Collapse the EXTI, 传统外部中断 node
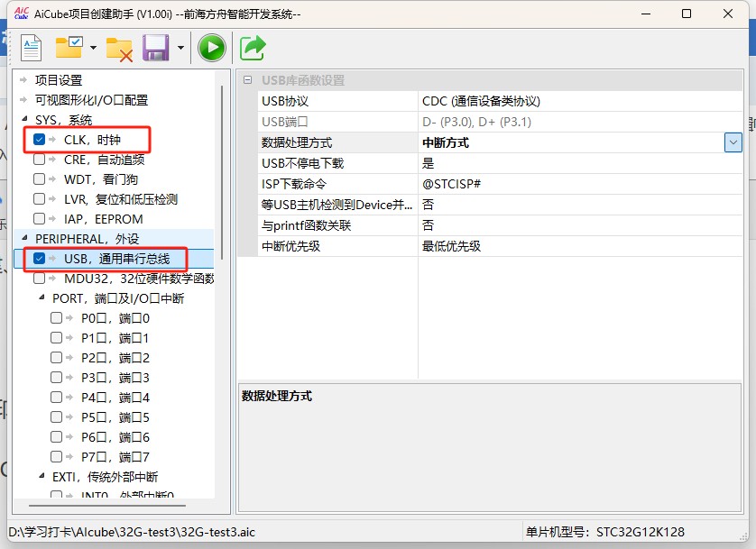Viewport: 756px width, 549px height. coord(41,476)
